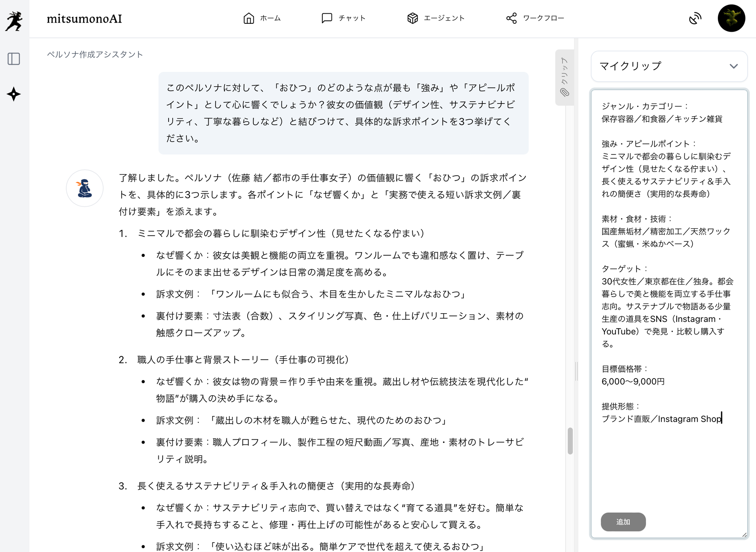
Task: Toggle the vertical クリップ paperclip tab
Action: pyautogui.click(x=564, y=77)
